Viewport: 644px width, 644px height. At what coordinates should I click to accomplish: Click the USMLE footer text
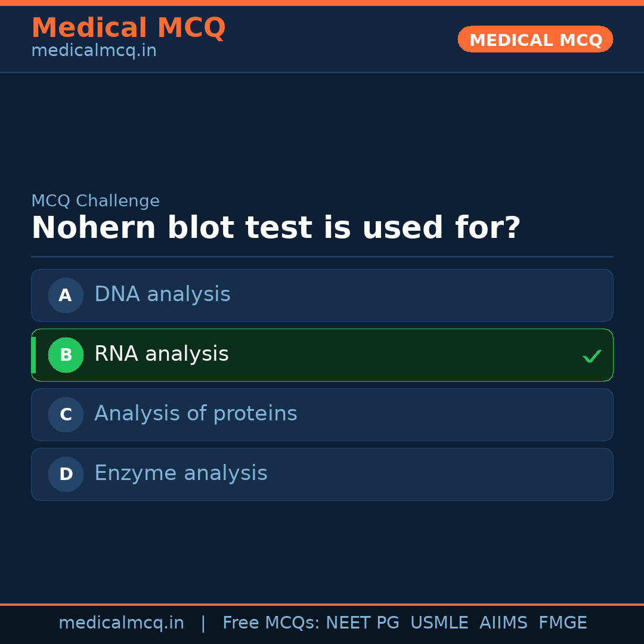tap(439, 623)
